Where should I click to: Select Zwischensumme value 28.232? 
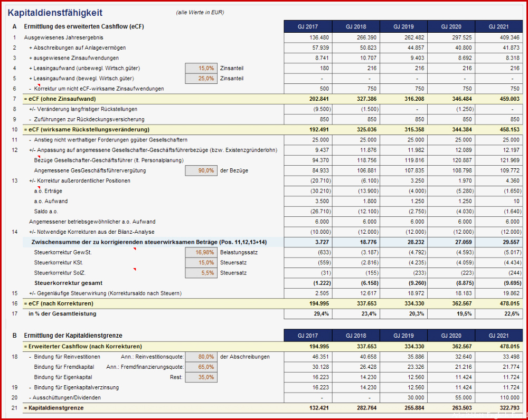[403, 242]
